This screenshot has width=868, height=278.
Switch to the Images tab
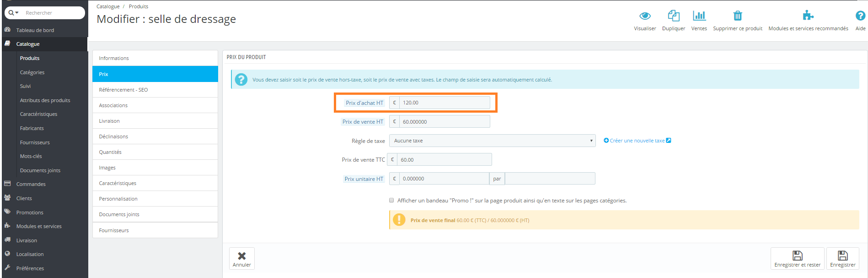(x=155, y=168)
